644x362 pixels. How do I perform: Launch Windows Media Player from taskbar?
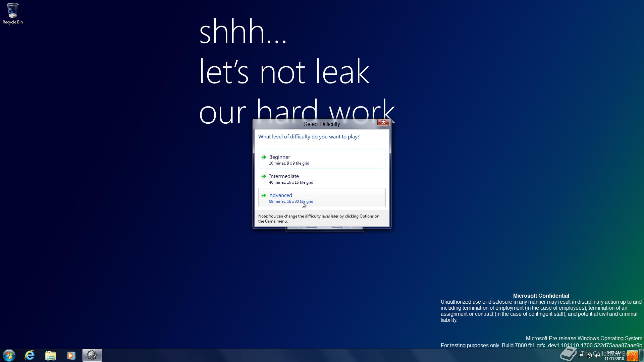[x=71, y=355]
